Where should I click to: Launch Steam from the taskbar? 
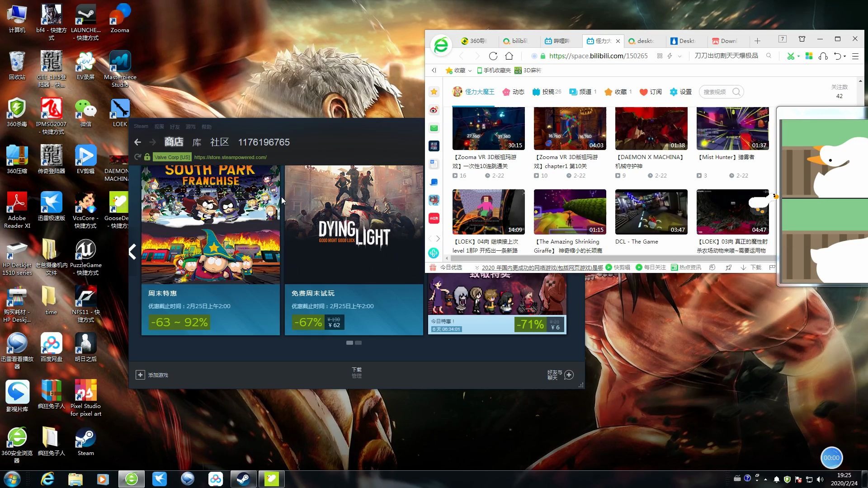pyautogui.click(x=244, y=479)
